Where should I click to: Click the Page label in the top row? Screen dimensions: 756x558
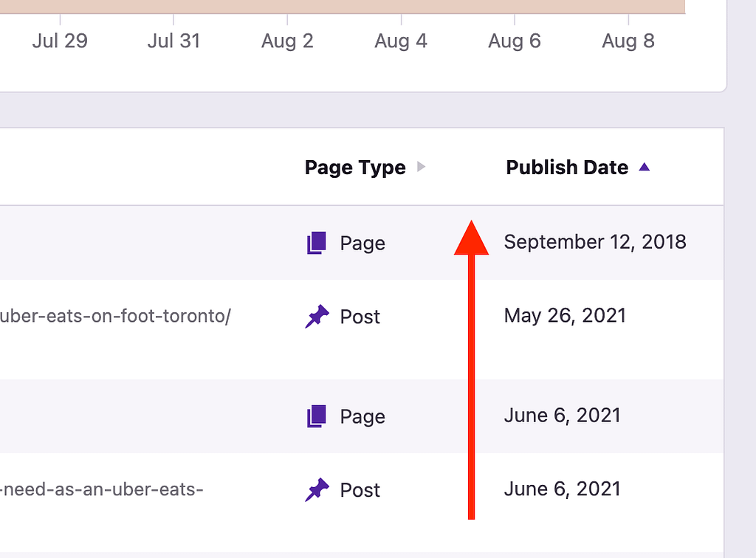click(x=362, y=243)
